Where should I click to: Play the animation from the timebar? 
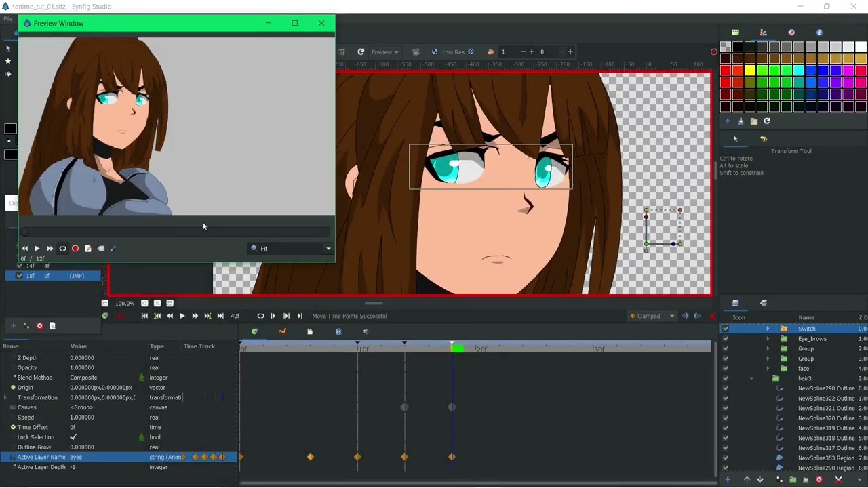pyautogui.click(x=182, y=316)
